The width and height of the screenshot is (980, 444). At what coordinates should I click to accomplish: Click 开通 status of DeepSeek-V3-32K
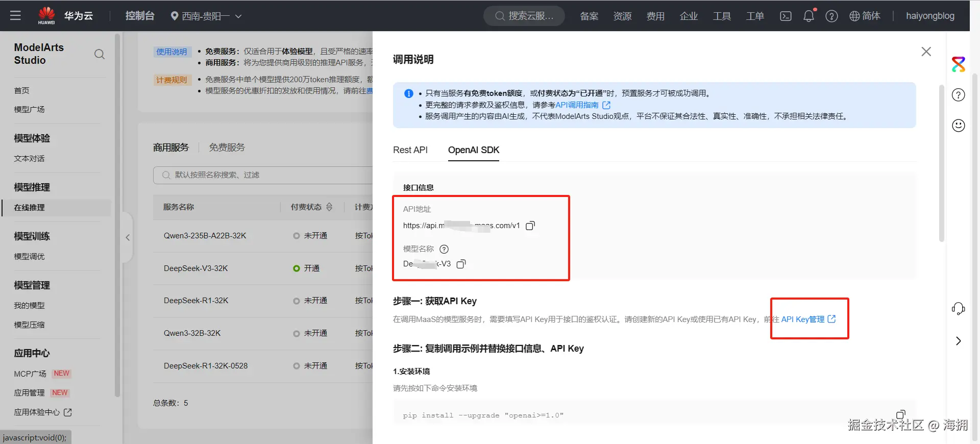[x=306, y=268]
